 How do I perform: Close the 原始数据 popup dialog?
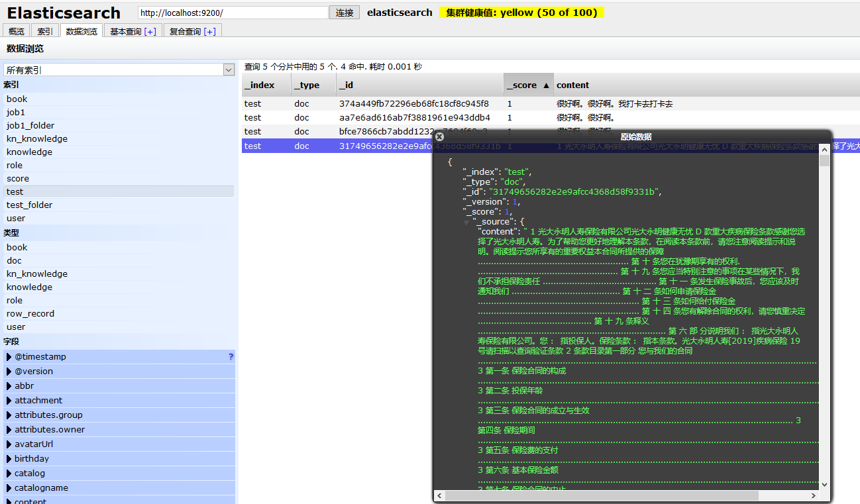(x=439, y=136)
